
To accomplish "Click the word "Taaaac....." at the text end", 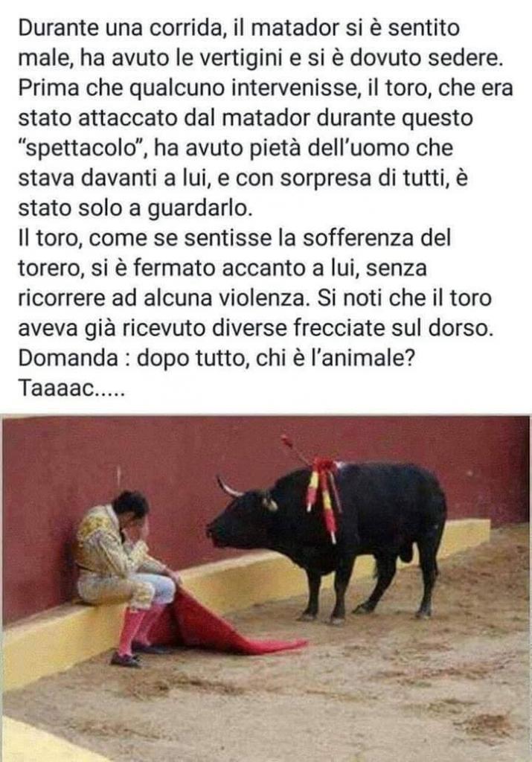I will [x=72, y=387].
